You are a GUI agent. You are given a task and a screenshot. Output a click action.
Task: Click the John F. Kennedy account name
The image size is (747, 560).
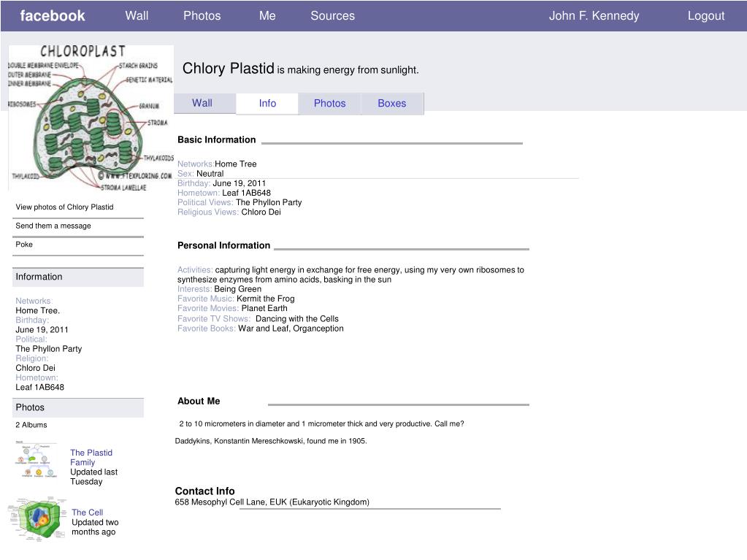594,16
